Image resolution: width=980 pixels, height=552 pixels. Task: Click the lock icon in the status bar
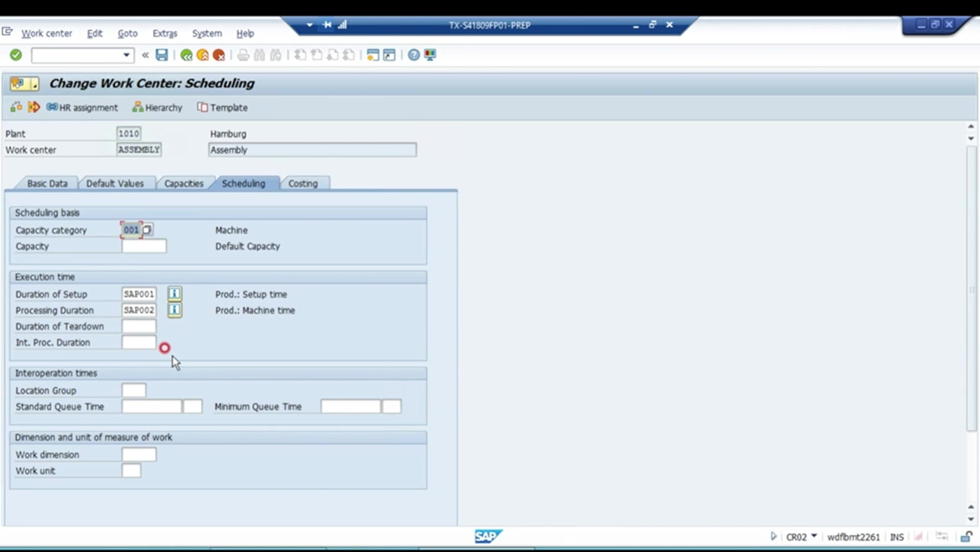tap(967, 536)
